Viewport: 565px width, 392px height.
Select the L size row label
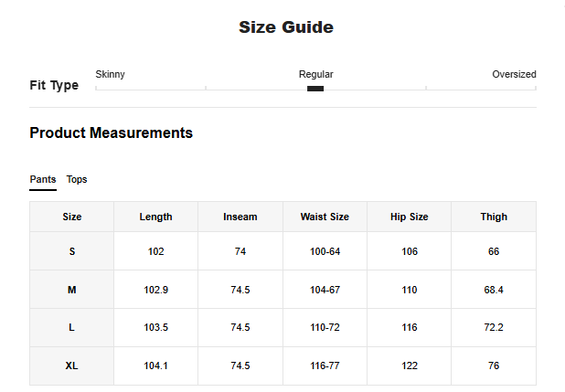(x=72, y=327)
